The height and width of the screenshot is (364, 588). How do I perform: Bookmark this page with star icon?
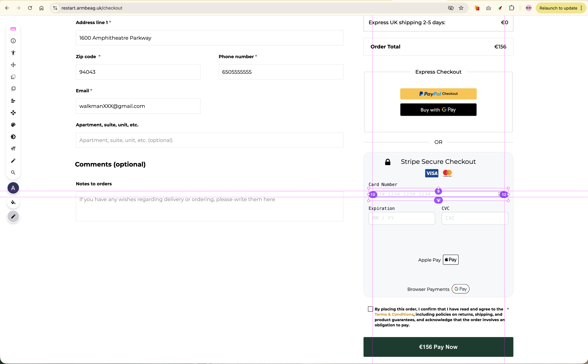click(x=461, y=8)
